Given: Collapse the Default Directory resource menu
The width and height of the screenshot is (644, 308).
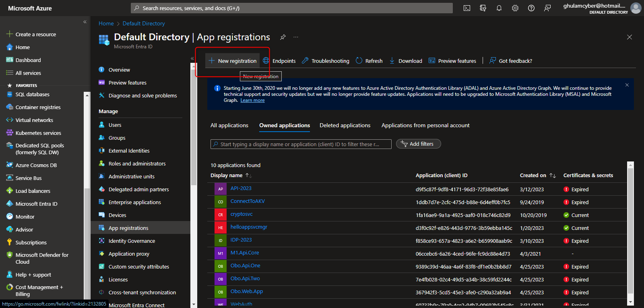Looking at the screenshot, I should pos(192,58).
